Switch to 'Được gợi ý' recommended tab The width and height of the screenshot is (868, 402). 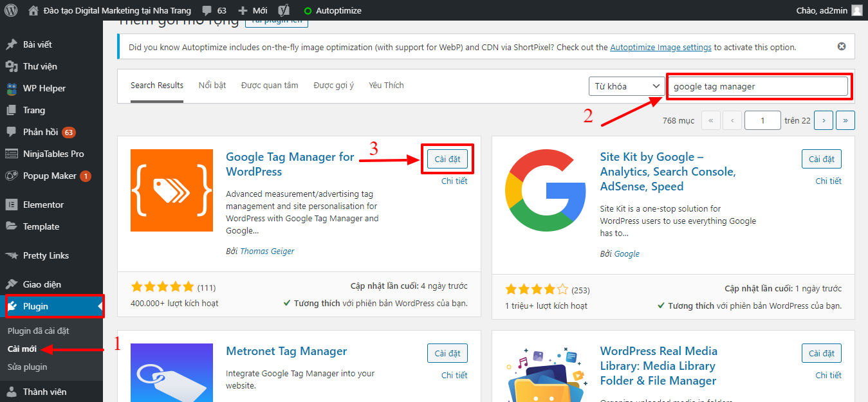point(333,86)
